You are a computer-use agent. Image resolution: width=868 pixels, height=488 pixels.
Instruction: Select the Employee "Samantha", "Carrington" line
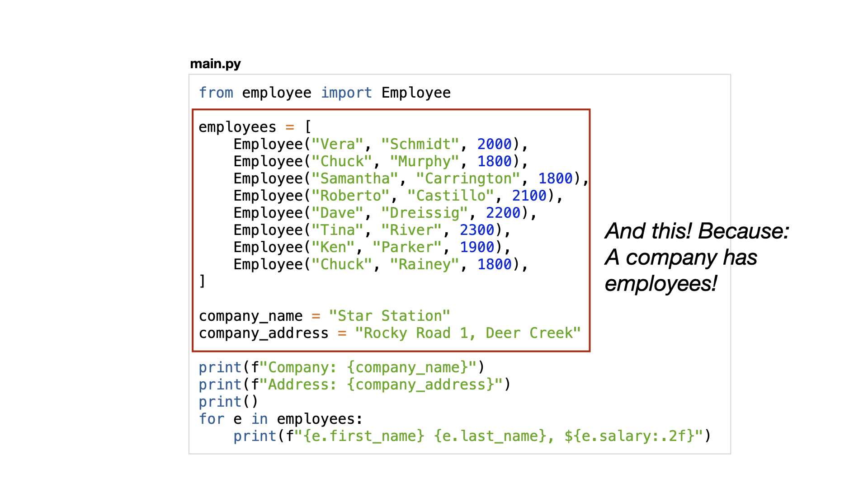tap(411, 178)
